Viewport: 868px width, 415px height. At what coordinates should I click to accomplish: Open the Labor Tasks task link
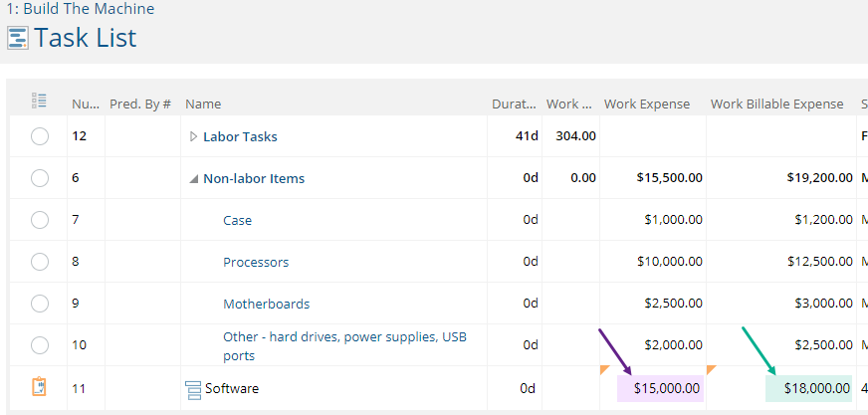(x=240, y=136)
